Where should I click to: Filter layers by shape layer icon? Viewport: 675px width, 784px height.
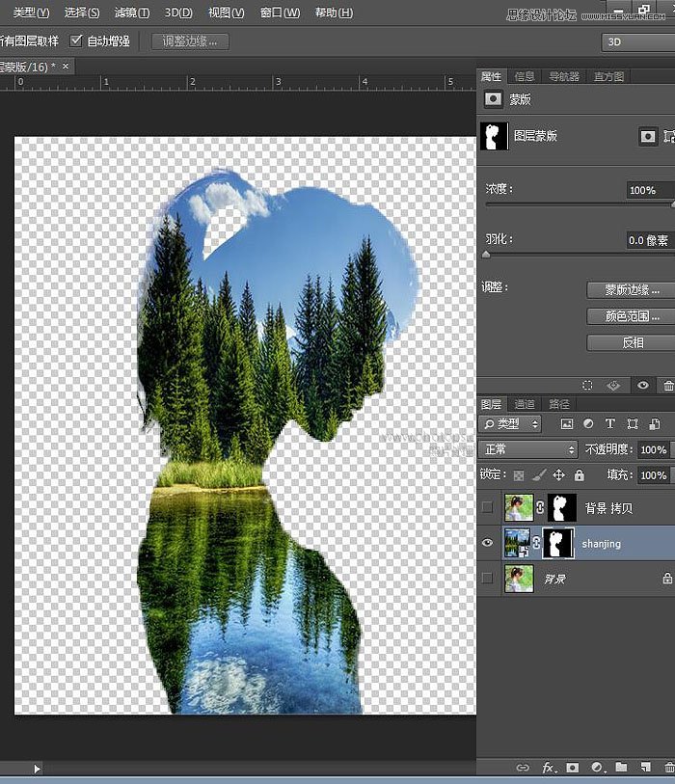633,424
